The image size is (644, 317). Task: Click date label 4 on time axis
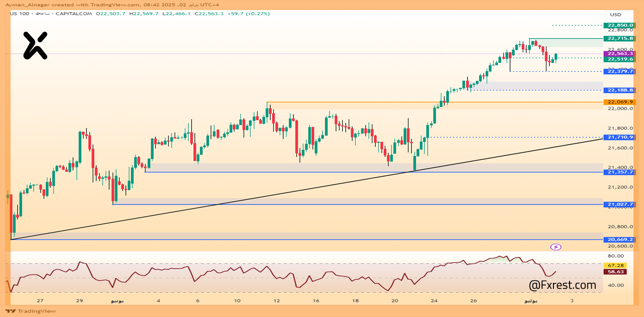[158, 300]
